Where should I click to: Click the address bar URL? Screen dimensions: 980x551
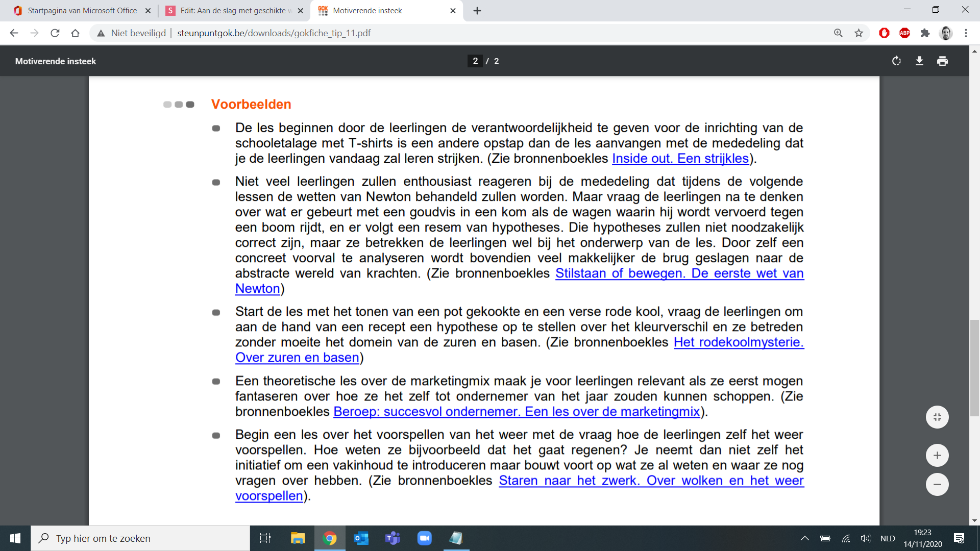pyautogui.click(x=274, y=33)
